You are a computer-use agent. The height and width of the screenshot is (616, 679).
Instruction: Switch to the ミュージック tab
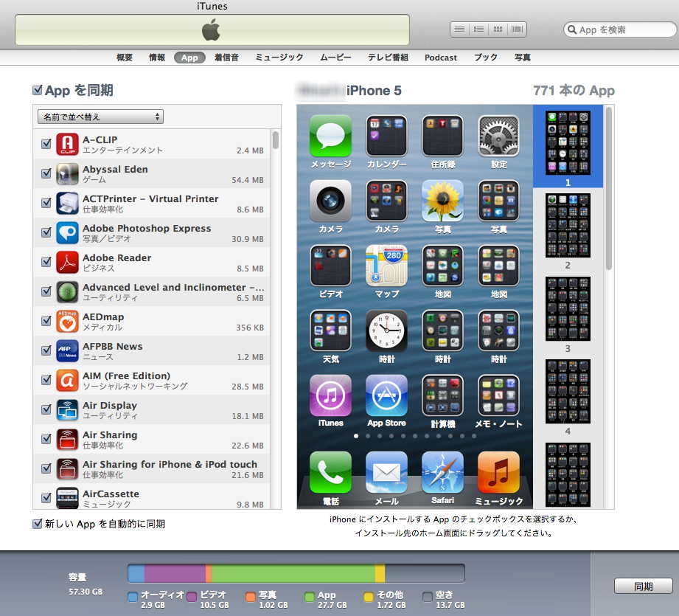coord(279,58)
